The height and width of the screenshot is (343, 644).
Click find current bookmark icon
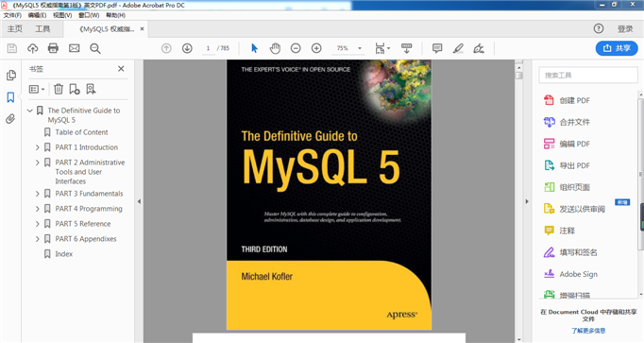pyautogui.click(x=91, y=89)
